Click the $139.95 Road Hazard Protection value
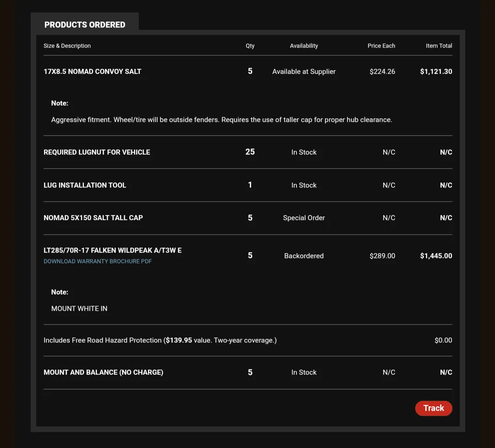 pyautogui.click(x=179, y=340)
